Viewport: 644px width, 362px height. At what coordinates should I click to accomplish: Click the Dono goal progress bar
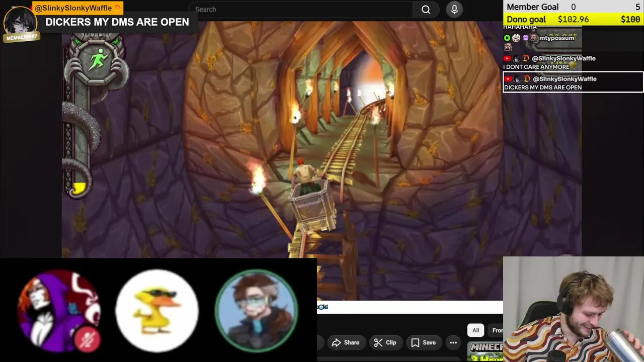point(574,19)
